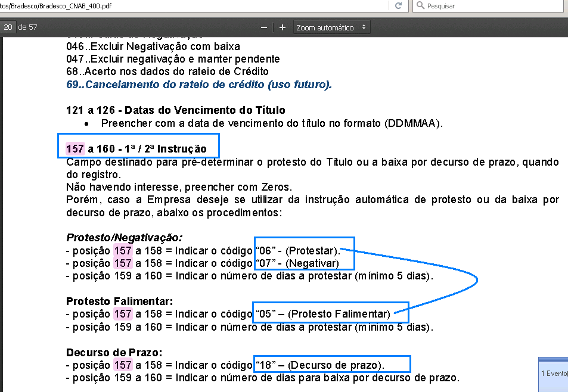Click the paragraph starting "Campo destinado para pré-determinar"
This screenshot has height=392, width=568.
point(312,169)
